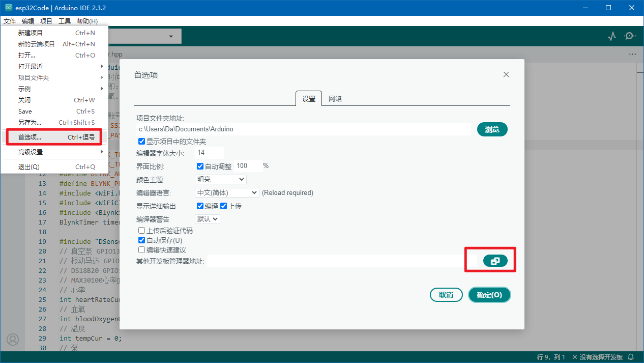
Task: Click the 项目文件夹地址 path field
Action: (x=304, y=129)
